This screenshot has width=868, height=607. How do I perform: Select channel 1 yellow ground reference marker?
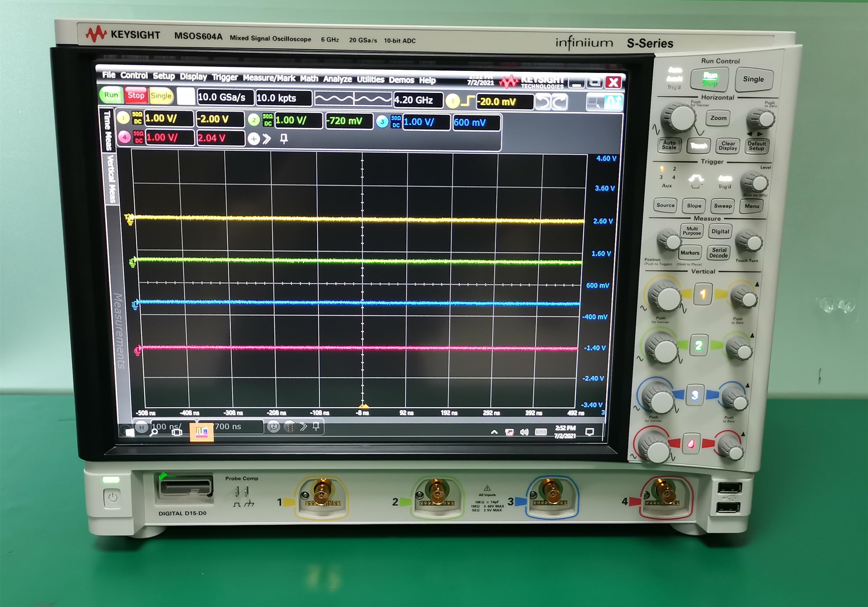tap(130, 219)
